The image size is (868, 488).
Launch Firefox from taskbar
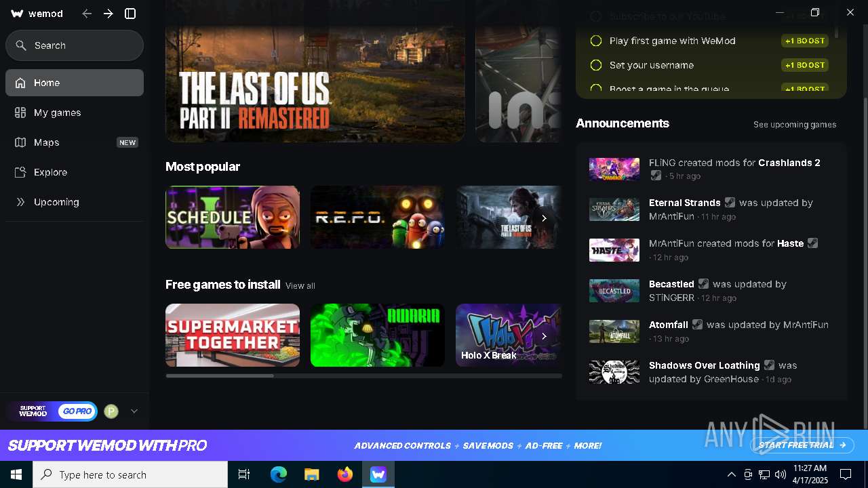(x=345, y=474)
